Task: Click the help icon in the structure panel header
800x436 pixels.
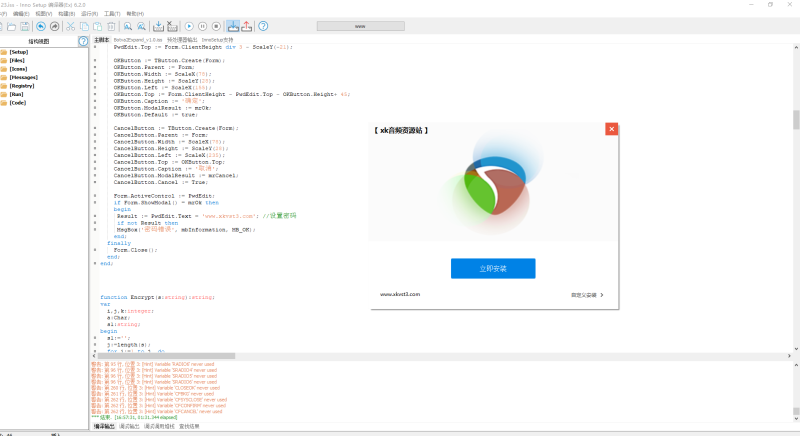Action: [83, 41]
